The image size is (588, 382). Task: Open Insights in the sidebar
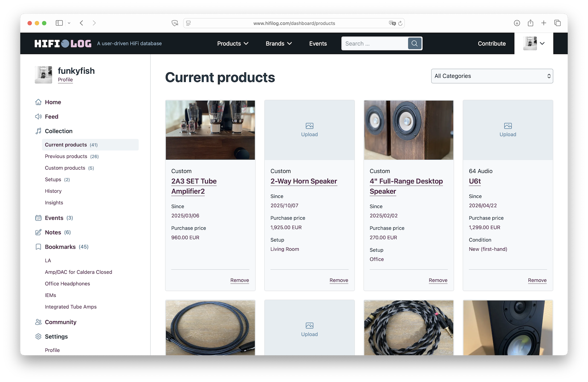[54, 203]
